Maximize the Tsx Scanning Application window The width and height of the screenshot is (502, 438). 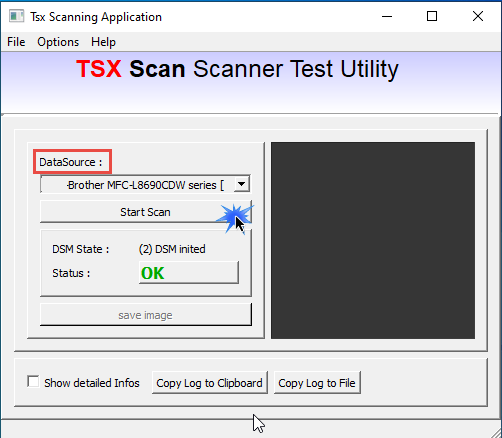[x=432, y=16]
